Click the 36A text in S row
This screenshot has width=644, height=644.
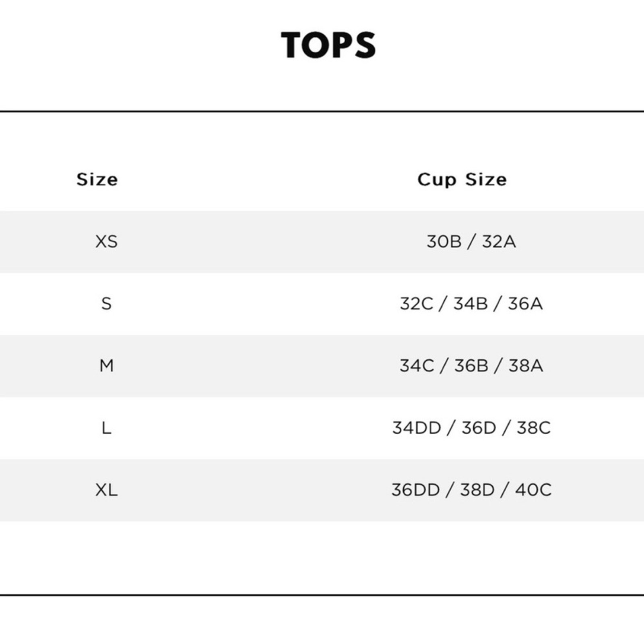pyautogui.click(x=525, y=303)
